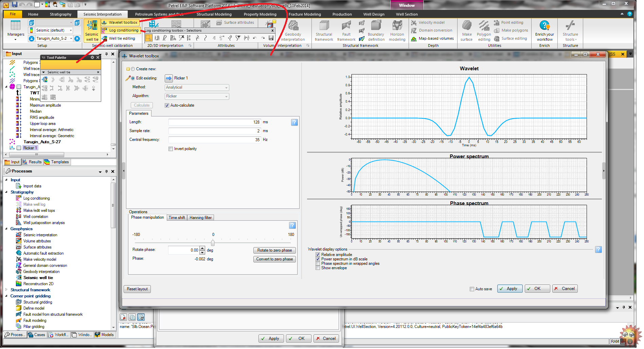Click Cancel in Wavelet toolbox
The width and height of the screenshot is (644, 349).
point(565,289)
